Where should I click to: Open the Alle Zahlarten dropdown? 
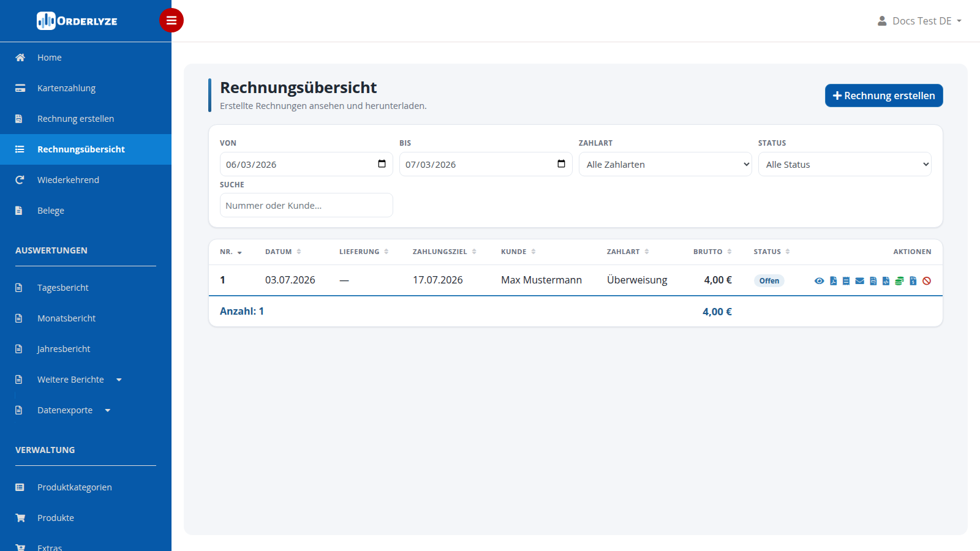pyautogui.click(x=665, y=164)
